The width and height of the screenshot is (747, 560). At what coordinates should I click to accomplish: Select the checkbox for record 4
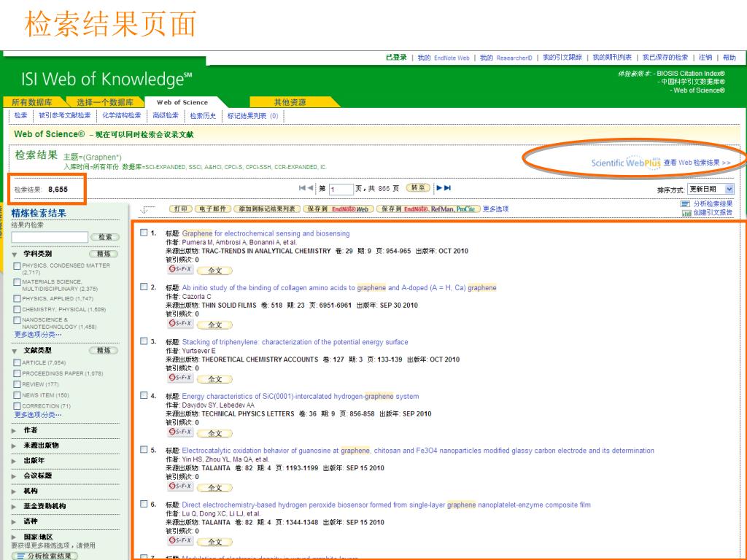[x=144, y=396]
